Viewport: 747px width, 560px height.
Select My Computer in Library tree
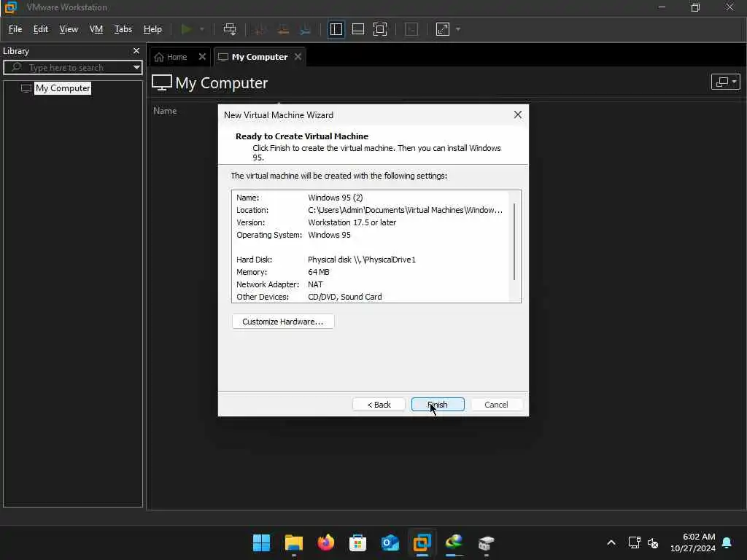[63, 88]
